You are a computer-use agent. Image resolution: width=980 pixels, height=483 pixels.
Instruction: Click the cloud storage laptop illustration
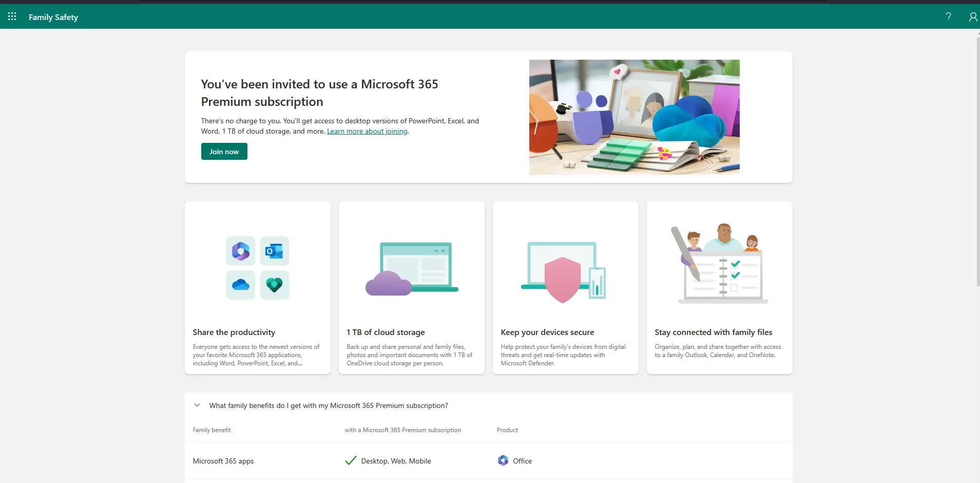point(412,269)
